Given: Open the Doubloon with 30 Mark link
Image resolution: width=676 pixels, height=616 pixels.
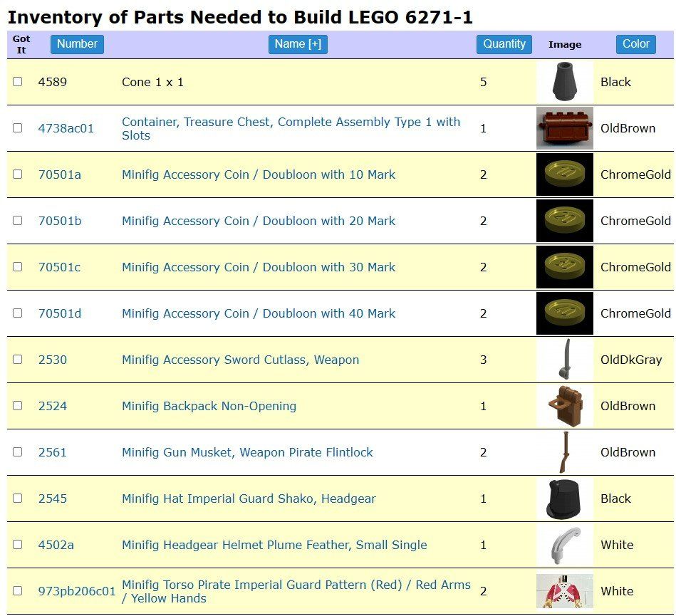Looking at the screenshot, I should pos(259,267).
